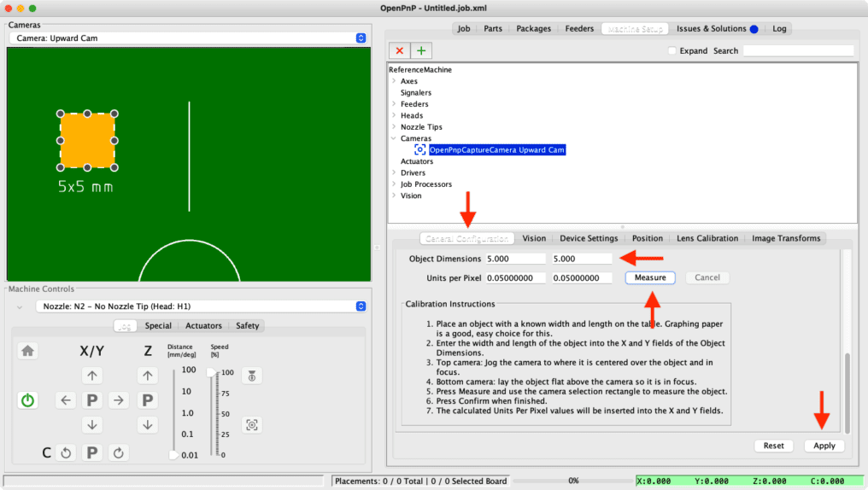Expand the Vision tree node
Viewport: 868px width, 490px height.
pos(394,195)
